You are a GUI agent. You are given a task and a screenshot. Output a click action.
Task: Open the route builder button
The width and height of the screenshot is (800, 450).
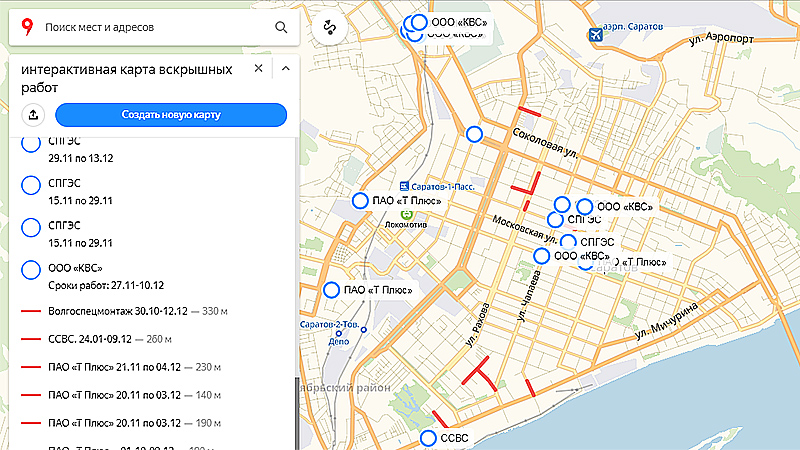click(x=328, y=28)
